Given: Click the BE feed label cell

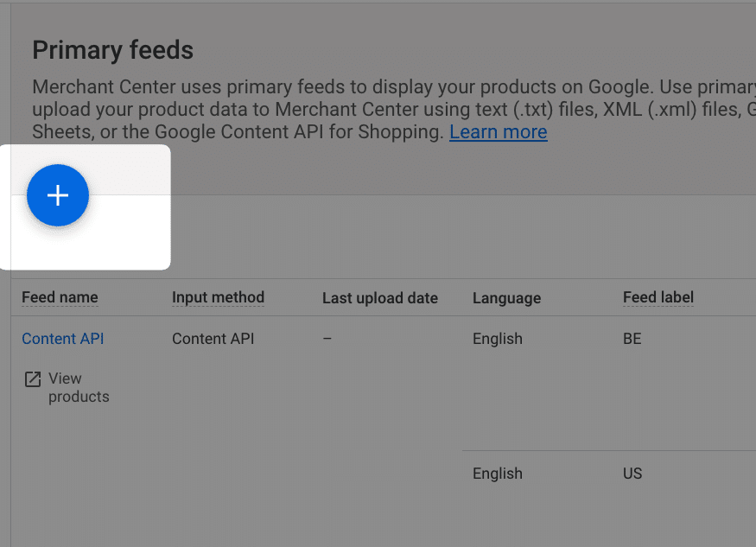Looking at the screenshot, I should tap(632, 339).
